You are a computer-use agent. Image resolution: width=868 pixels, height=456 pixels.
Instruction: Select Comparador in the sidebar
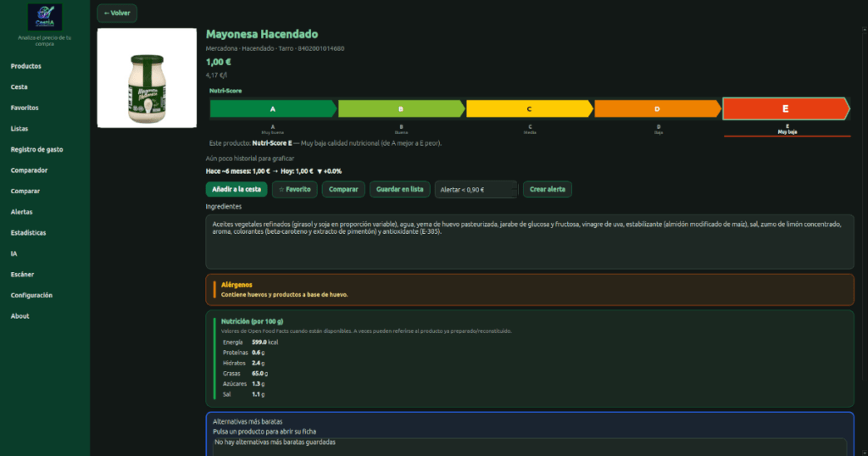coord(29,170)
